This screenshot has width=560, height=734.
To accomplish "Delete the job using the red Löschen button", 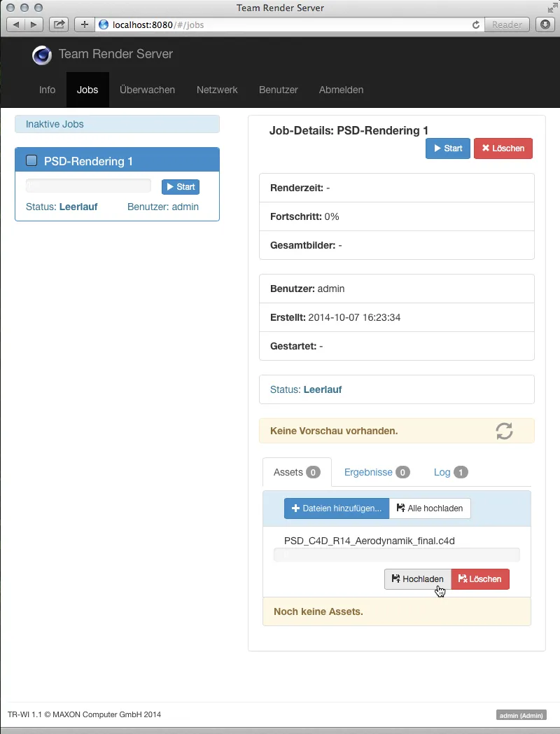I will (503, 148).
